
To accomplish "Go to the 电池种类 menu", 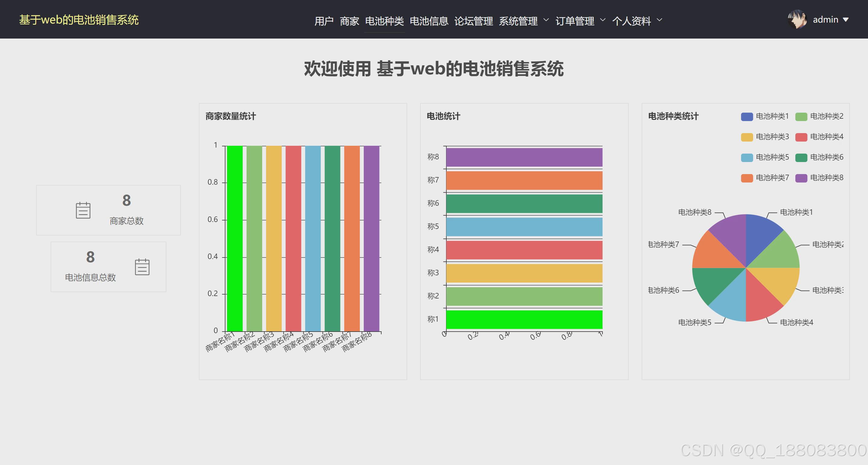I will click(384, 21).
